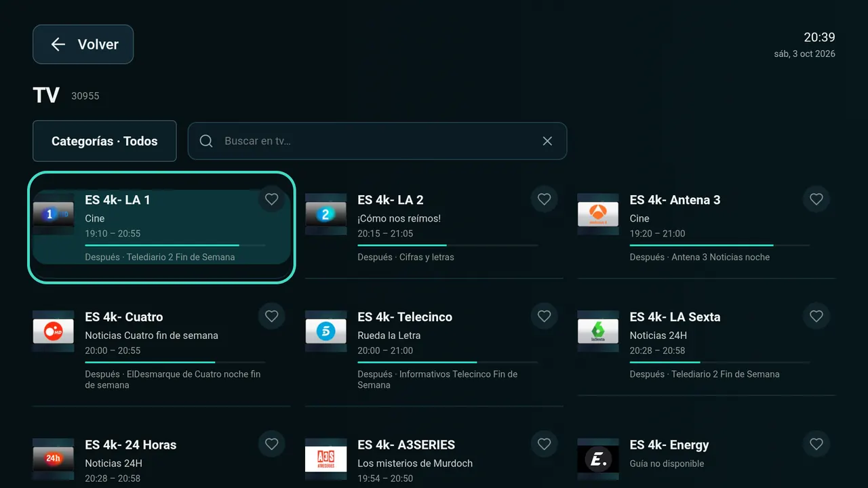Click Después · Cifras y letras text
The height and width of the screenshot is (488, 868).
406,257
